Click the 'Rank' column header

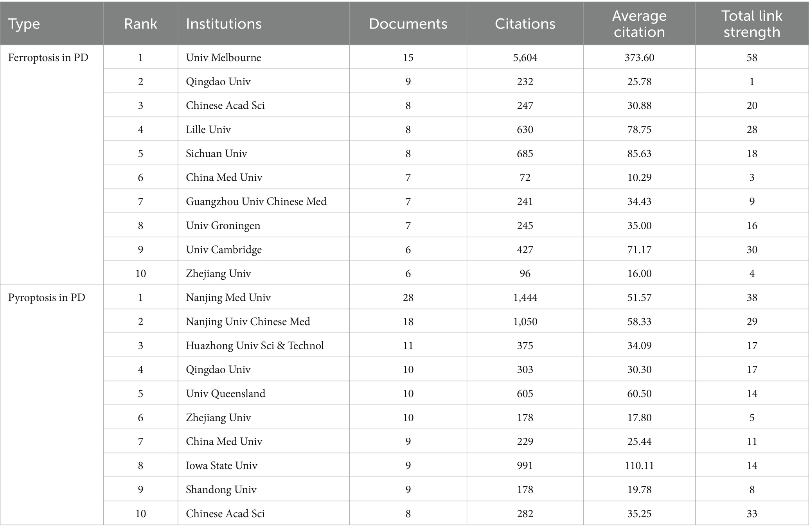click(140, 24)
